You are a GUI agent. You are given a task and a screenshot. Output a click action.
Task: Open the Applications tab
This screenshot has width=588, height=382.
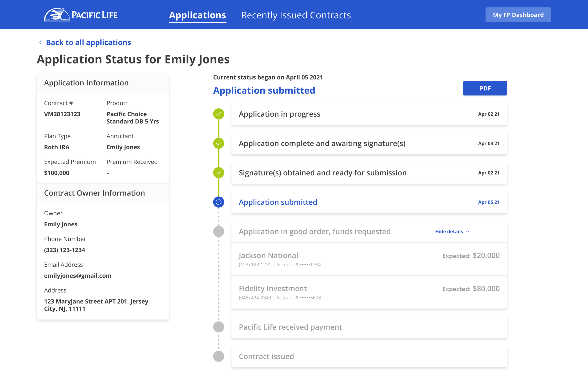pyautogui.click(x=197, y=15)
